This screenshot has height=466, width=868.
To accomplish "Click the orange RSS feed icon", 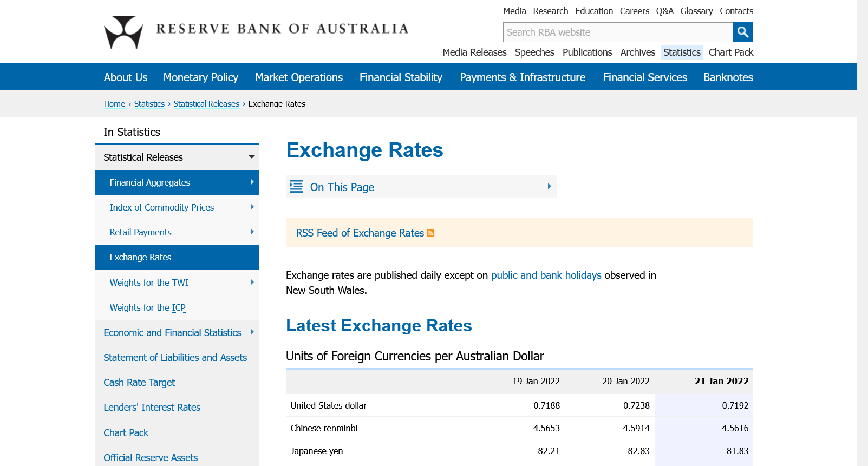I will point(430,233).
